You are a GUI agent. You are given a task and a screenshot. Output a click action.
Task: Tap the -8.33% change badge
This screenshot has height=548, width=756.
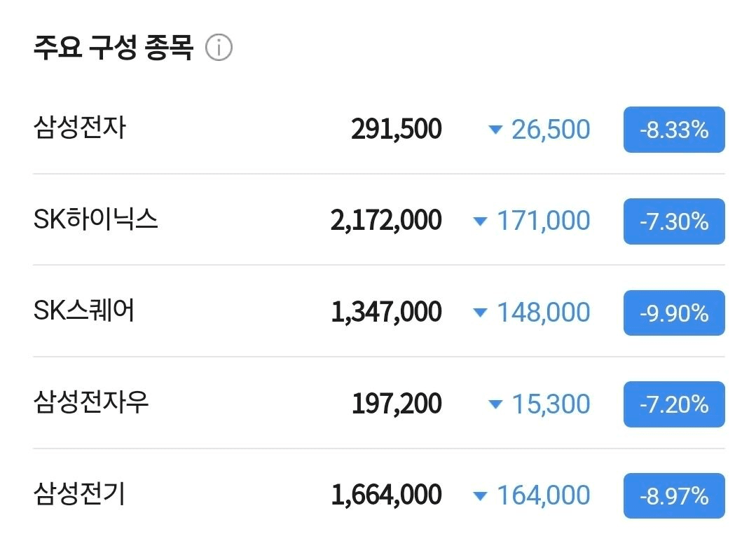(674, 129)
